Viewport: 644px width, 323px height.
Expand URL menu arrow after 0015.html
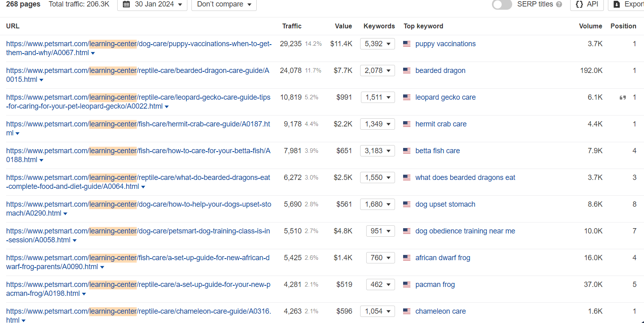[x=41, y=80]
